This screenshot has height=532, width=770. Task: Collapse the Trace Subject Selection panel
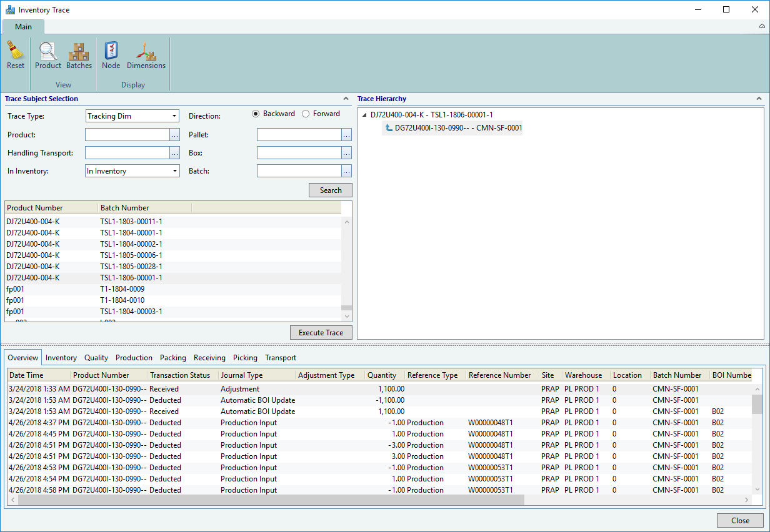pos(346,99)
